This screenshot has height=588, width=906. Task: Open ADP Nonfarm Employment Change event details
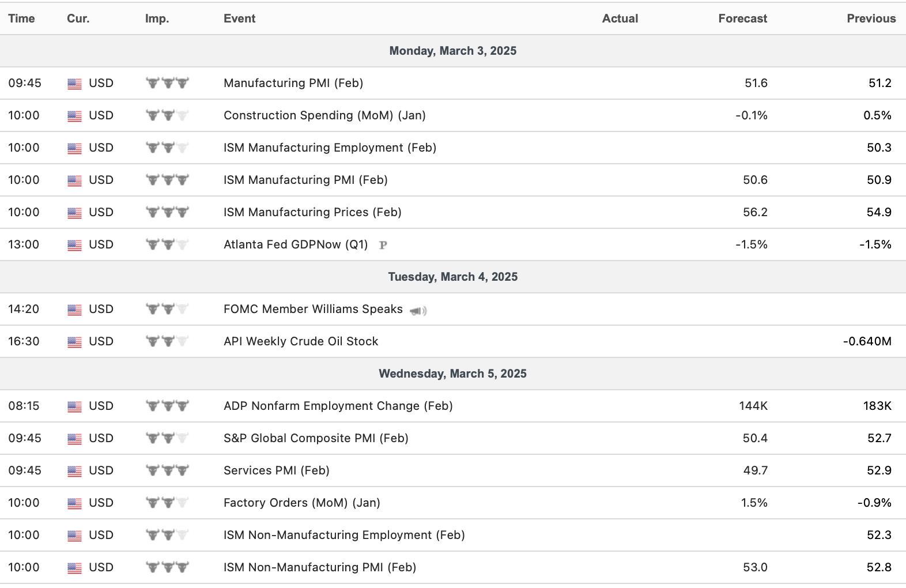338,406
